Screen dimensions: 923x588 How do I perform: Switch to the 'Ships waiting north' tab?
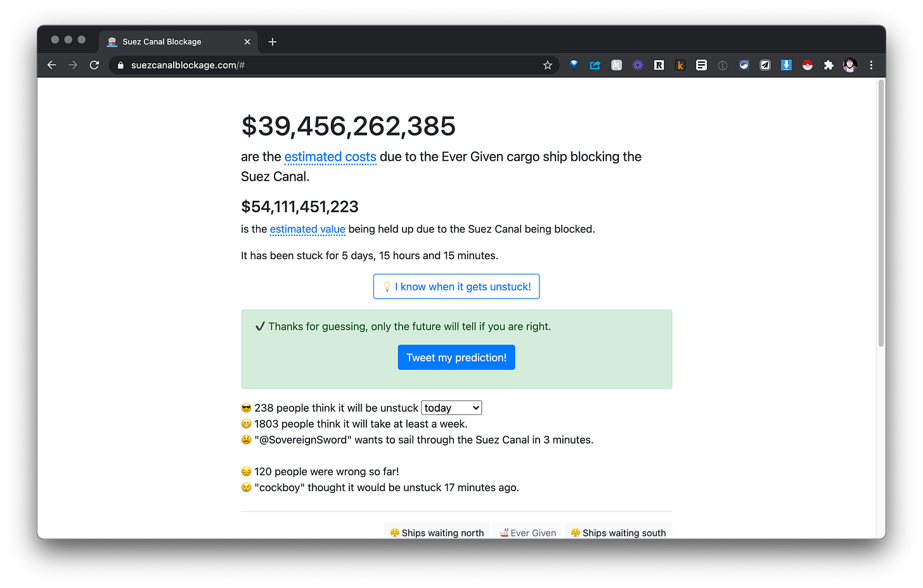point(437,532)
